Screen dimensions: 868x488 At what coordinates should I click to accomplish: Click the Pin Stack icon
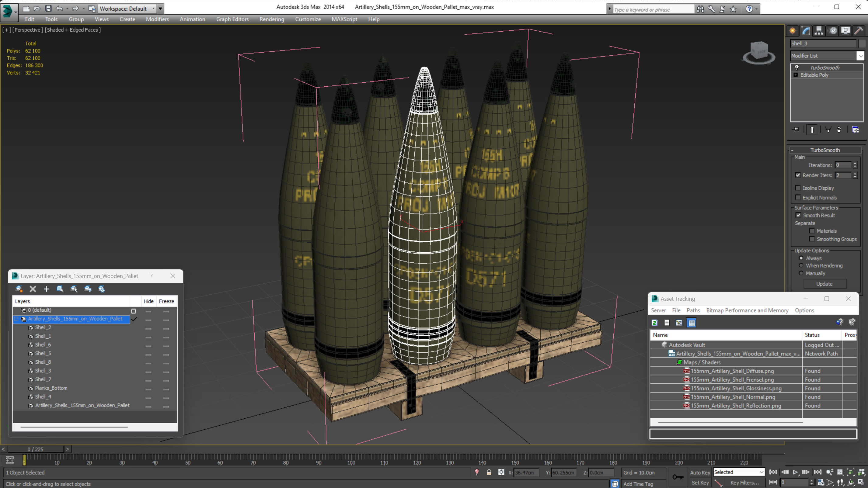click(796, 130)
